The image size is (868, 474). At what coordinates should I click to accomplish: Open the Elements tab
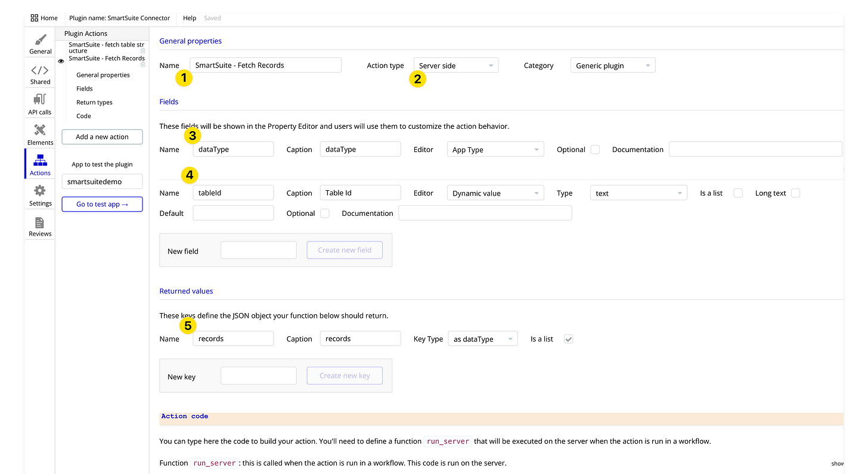click(40, 135)
